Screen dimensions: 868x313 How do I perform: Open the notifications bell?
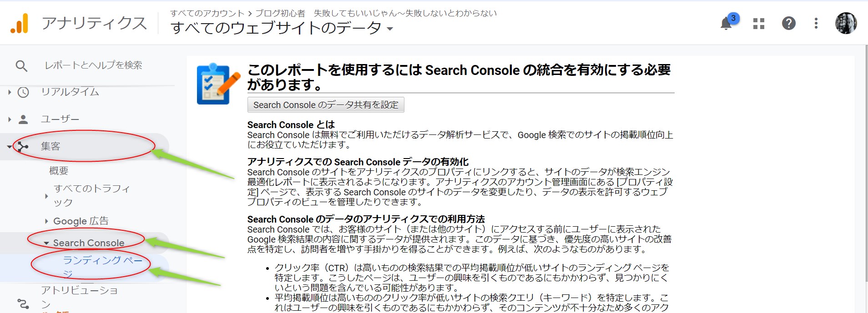coord(726,24)
